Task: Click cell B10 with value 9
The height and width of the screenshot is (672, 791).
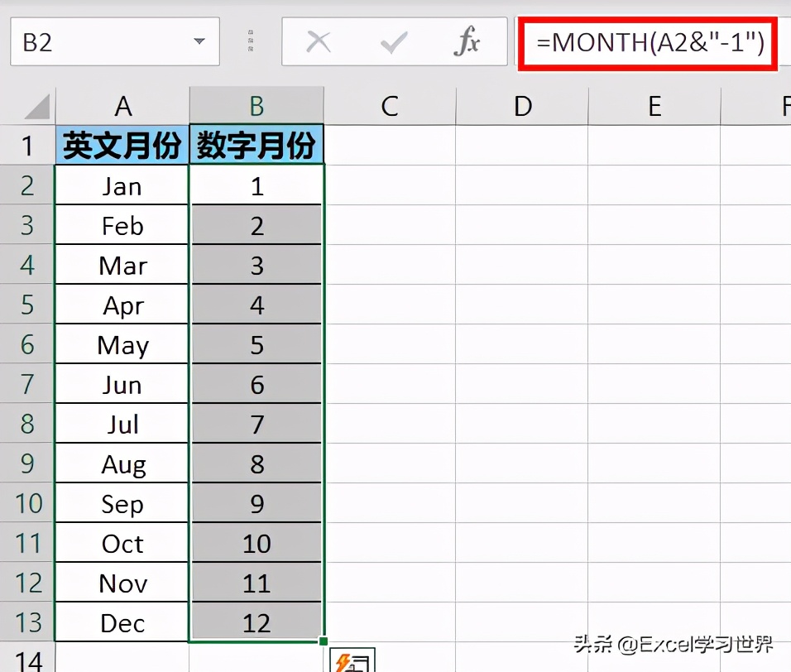Action: 256,503
